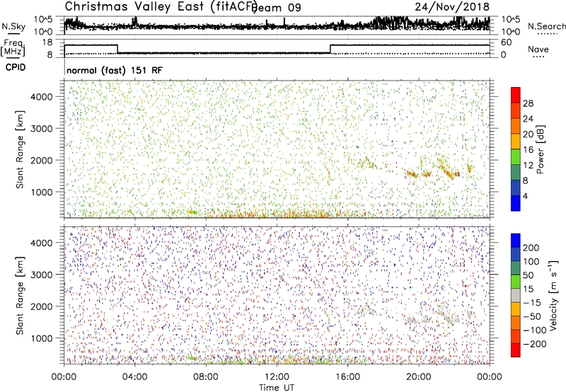The height and width of the screenshot is (392, 566).
Task: Pick the bright blue bottom power colorbar segment
Action: click(516, 203)
